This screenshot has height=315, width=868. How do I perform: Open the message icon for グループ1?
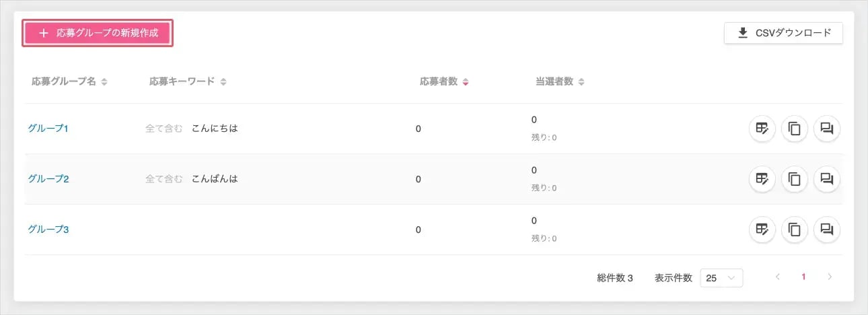[827, 129]
